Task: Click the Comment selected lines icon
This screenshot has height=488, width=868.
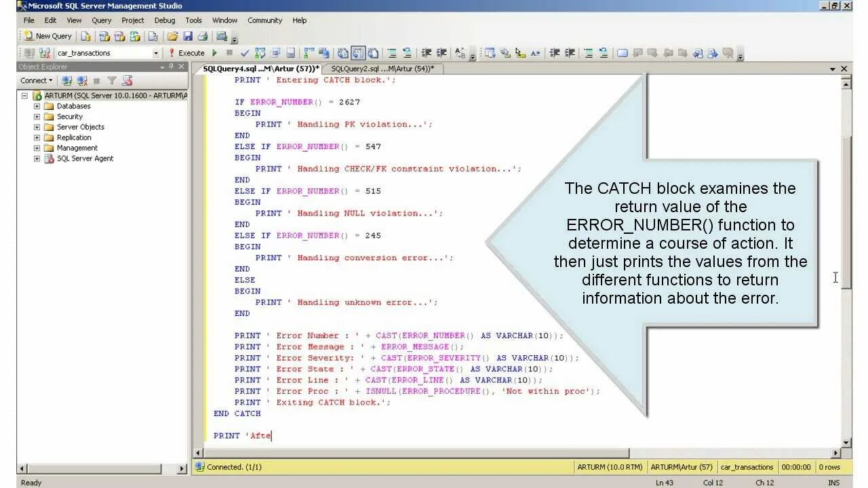Action: [x=391, y=52]
